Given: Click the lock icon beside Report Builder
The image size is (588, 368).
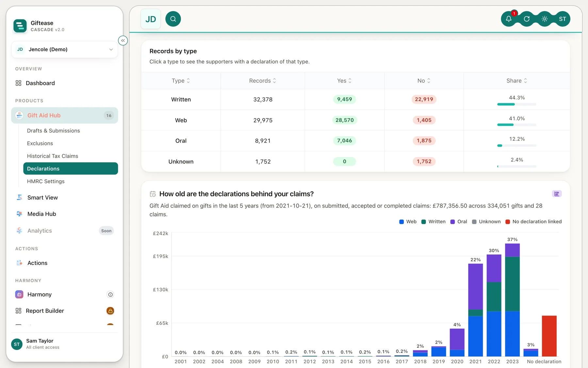Looking at the screenshot, I should 110,311.
